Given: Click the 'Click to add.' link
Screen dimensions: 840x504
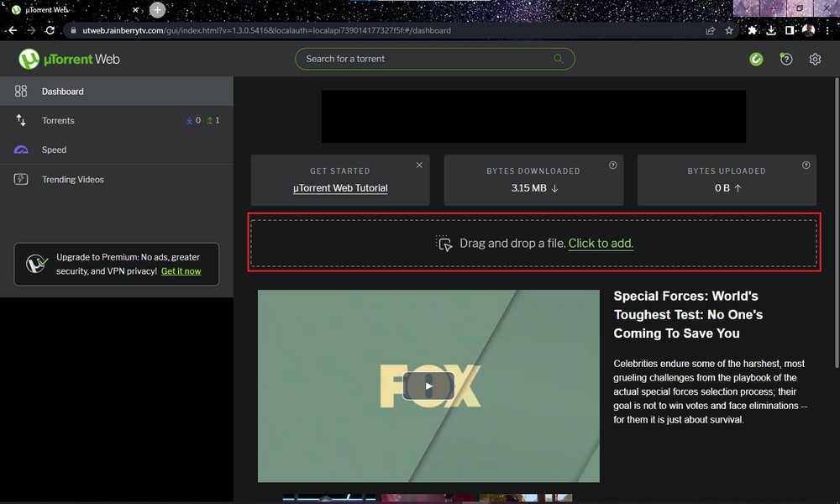Looking at the screenshot, I should 601,243.
